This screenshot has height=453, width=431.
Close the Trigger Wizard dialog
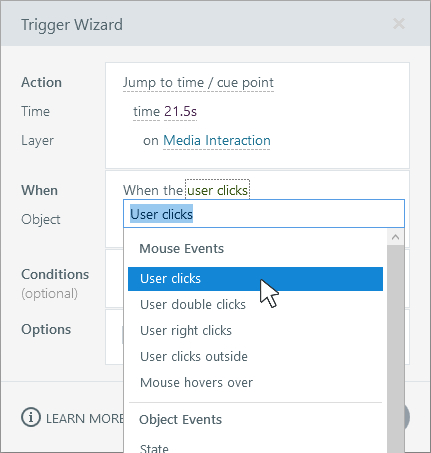click(x=399, y=24)
